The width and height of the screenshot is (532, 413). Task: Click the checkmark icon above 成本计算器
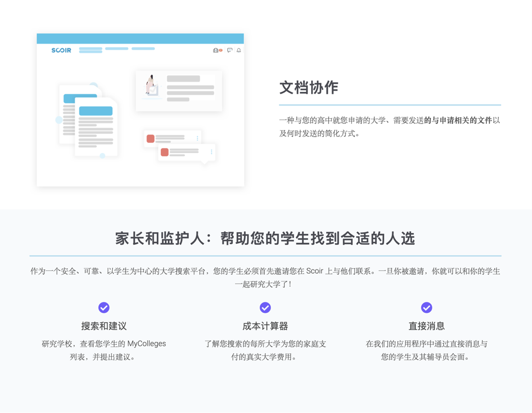pyautogui.click(x=266, y=307)
